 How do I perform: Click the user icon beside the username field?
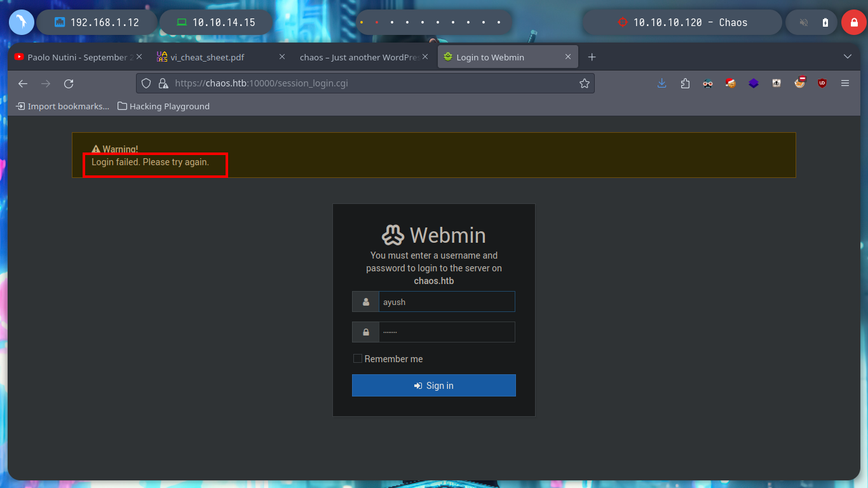tap(366, 302)
